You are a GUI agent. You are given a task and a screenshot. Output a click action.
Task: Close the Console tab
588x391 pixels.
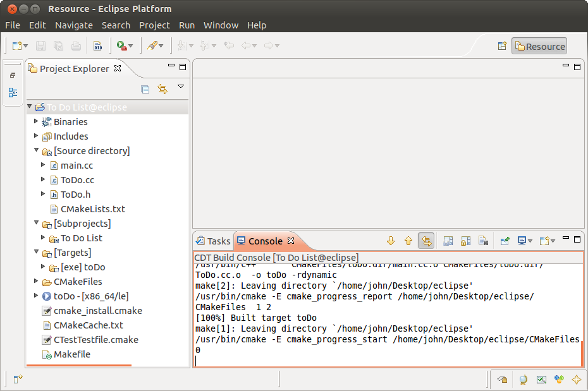click(291, 241)
